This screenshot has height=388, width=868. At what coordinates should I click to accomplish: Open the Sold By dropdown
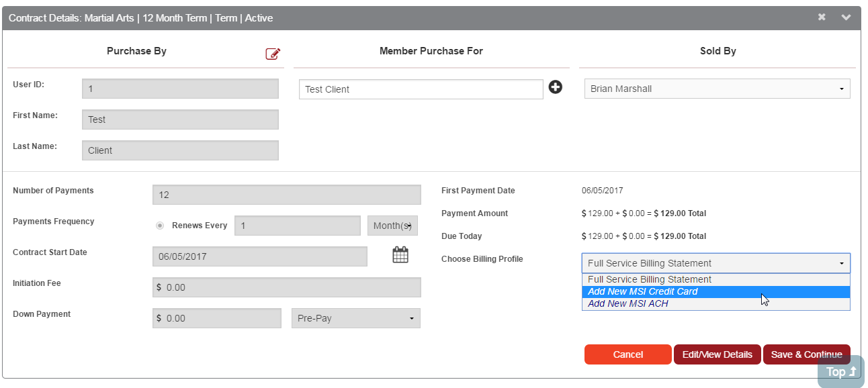coord(717,89)
